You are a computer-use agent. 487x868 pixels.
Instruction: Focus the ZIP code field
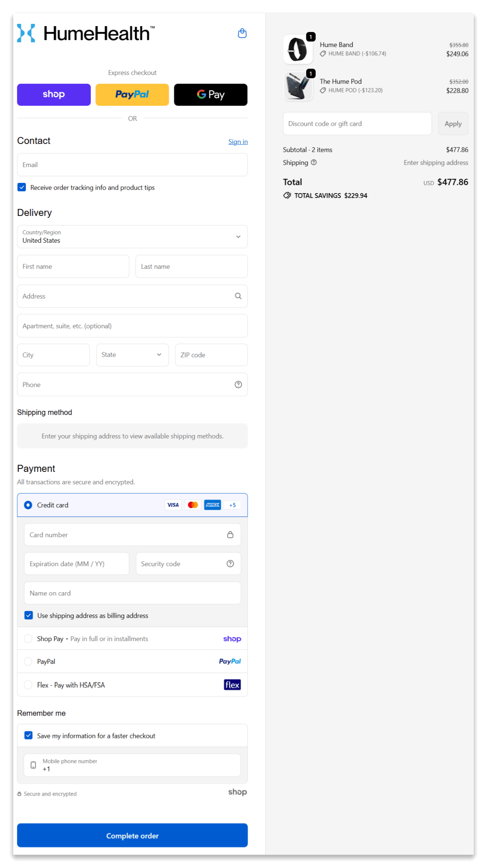click(212, 355)
